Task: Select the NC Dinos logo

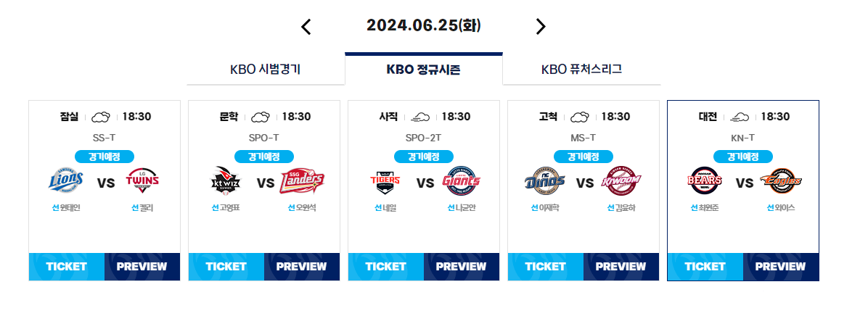Action: (x=545, y=180)
